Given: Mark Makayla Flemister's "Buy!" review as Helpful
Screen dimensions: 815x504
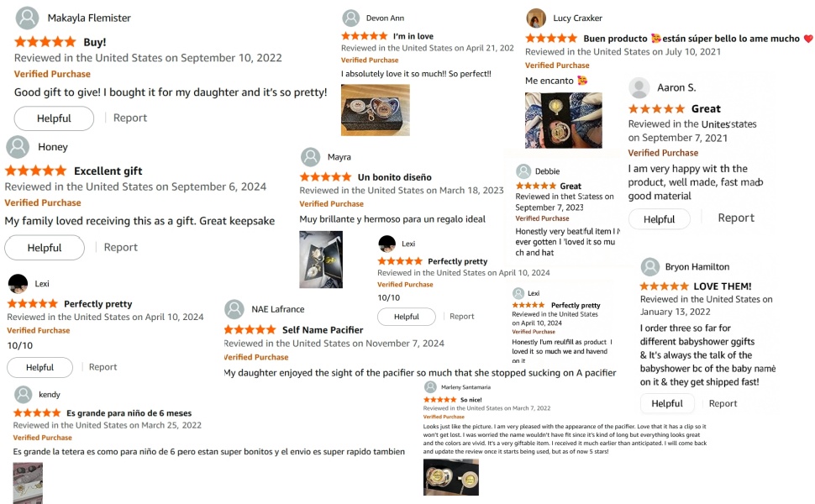Looking at the screenshot, I should click(54, 118).
